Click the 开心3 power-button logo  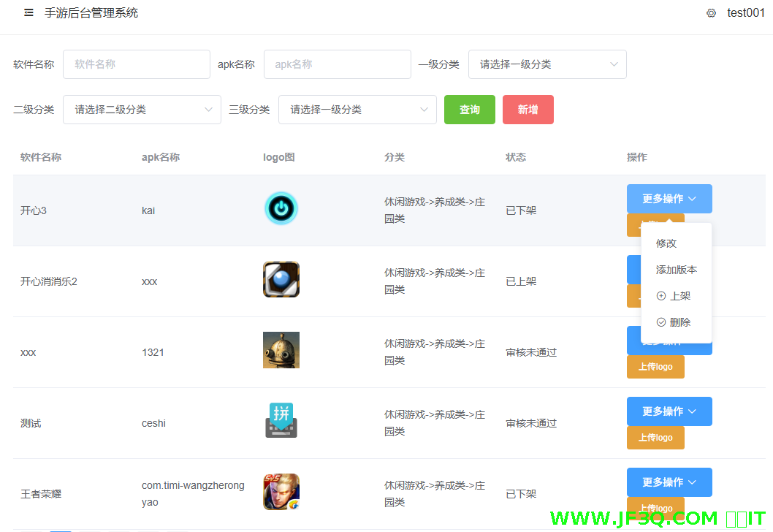[x=281, y=208]
